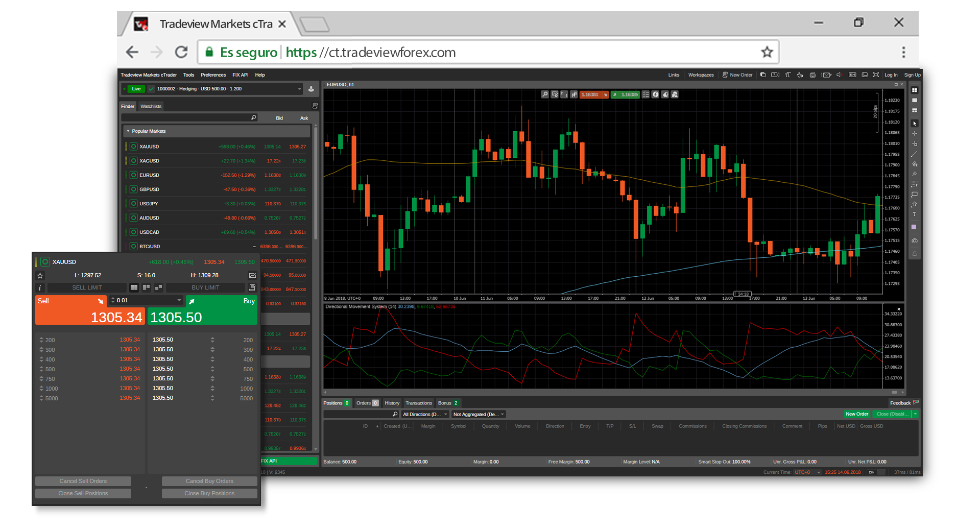Open the mail notifications icon in top bar
This screenshot has height=530, width=980.
pyautogui.click(x=826, y=75)
